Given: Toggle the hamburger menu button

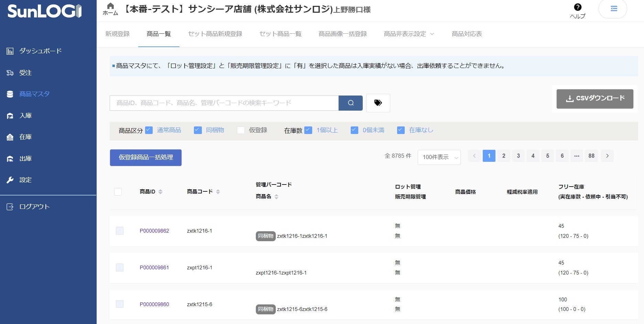Looking at the screenshot, I should click(x=613, y=9).
